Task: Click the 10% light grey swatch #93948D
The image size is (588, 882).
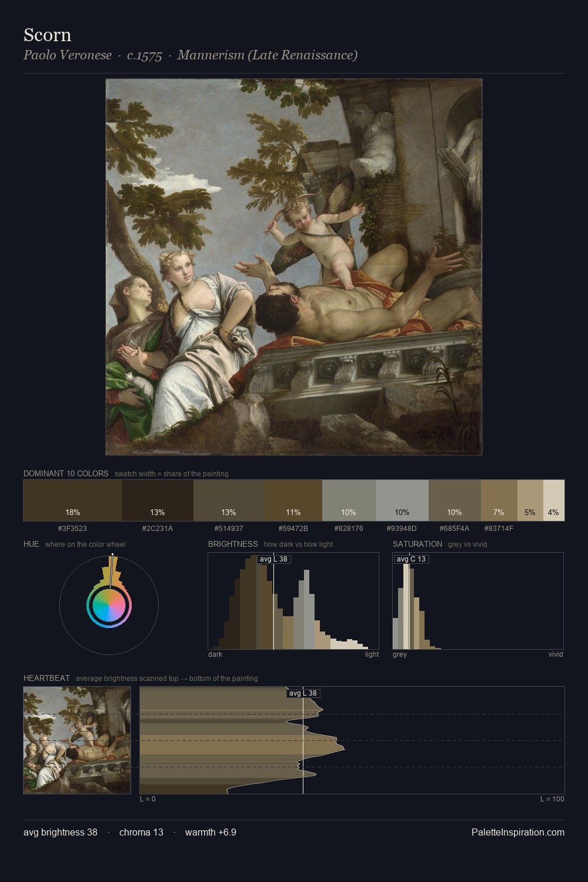Action: point(402,500)
